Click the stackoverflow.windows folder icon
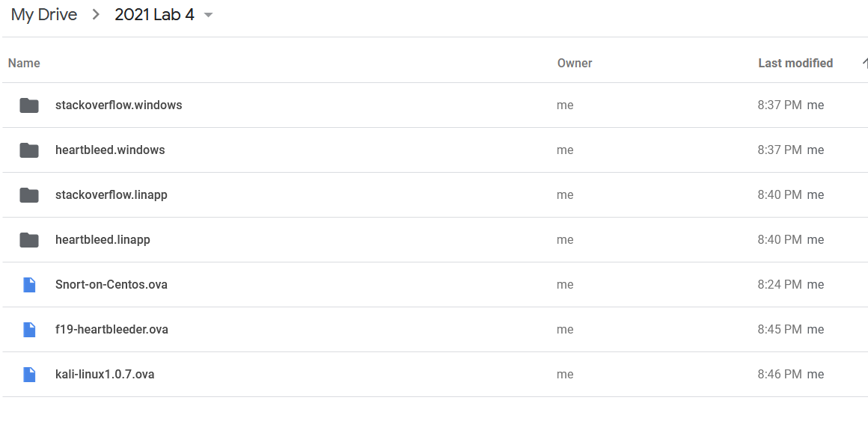868x424 pixels. coord(29,105)
